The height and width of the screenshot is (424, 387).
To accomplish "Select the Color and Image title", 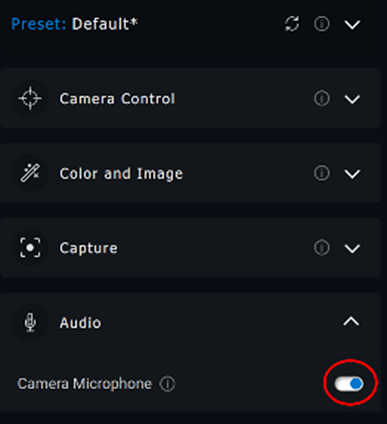I will coord(121,174).
